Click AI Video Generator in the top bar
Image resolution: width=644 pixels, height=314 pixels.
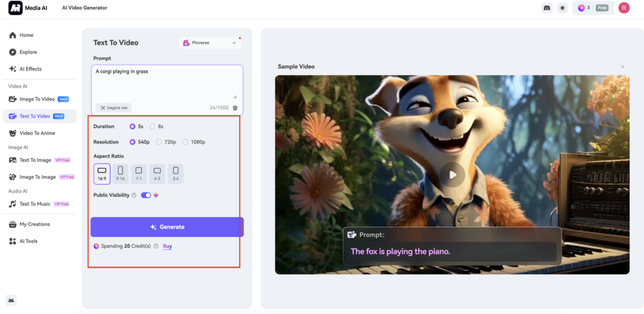(x=84, y=8)
